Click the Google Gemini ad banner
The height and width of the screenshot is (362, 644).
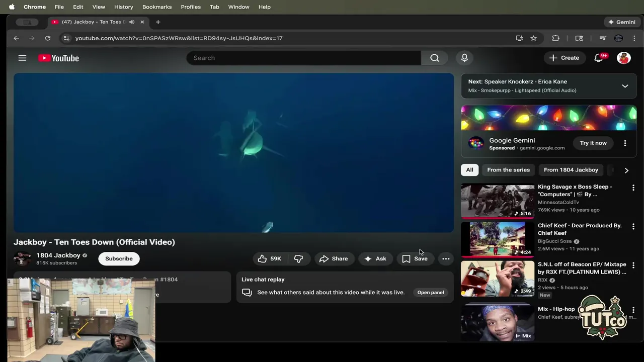tap(549, 118)
